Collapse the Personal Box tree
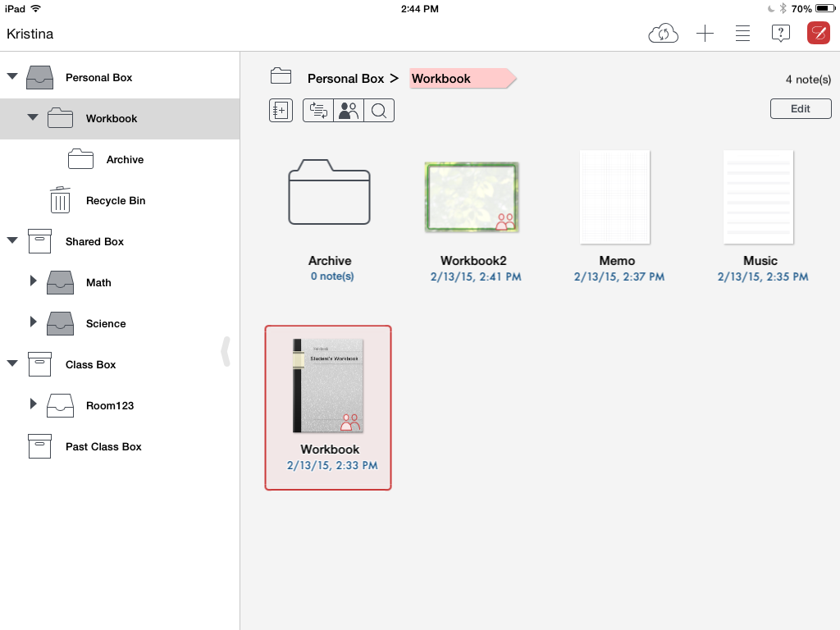This screenshot has width=840, height=630. [x=12, y=76]
